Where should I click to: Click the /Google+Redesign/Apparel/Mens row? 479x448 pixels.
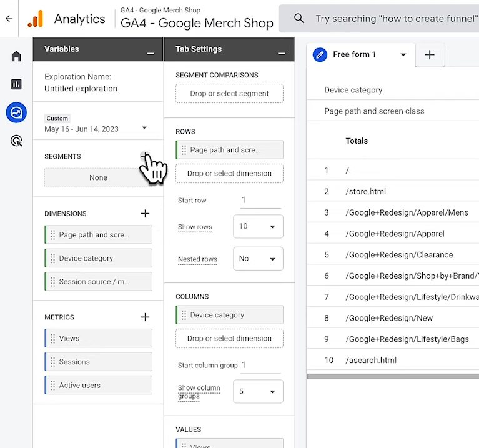(x=393, y=212)
